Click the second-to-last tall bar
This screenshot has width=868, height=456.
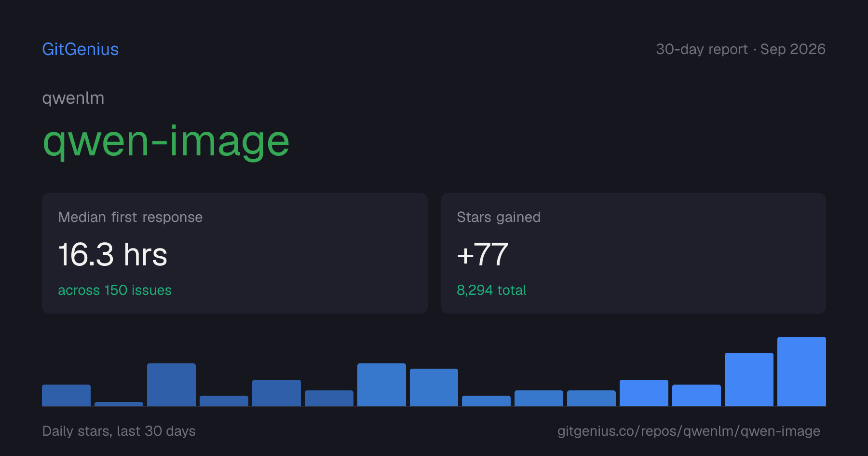[x=749, y=380]
